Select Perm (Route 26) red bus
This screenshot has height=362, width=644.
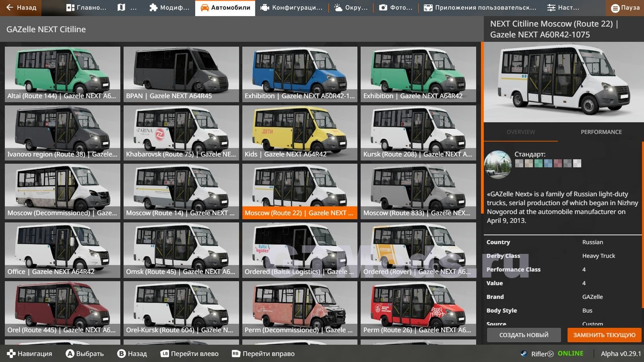tap(419, 309)
